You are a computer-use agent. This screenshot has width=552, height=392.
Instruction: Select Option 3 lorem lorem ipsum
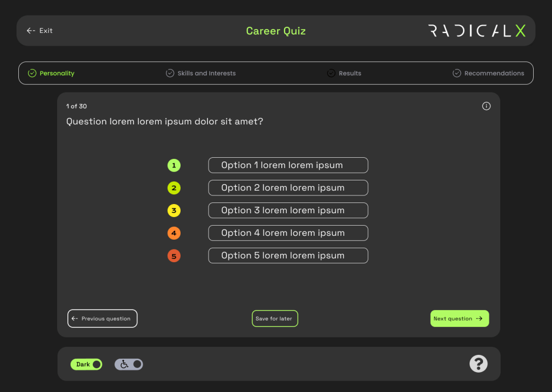[x=288, y=210]
